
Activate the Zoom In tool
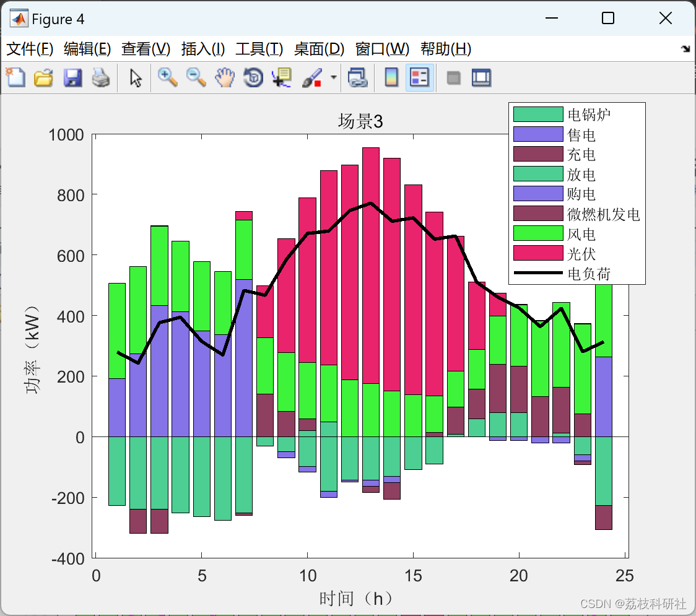click(167, 77)
